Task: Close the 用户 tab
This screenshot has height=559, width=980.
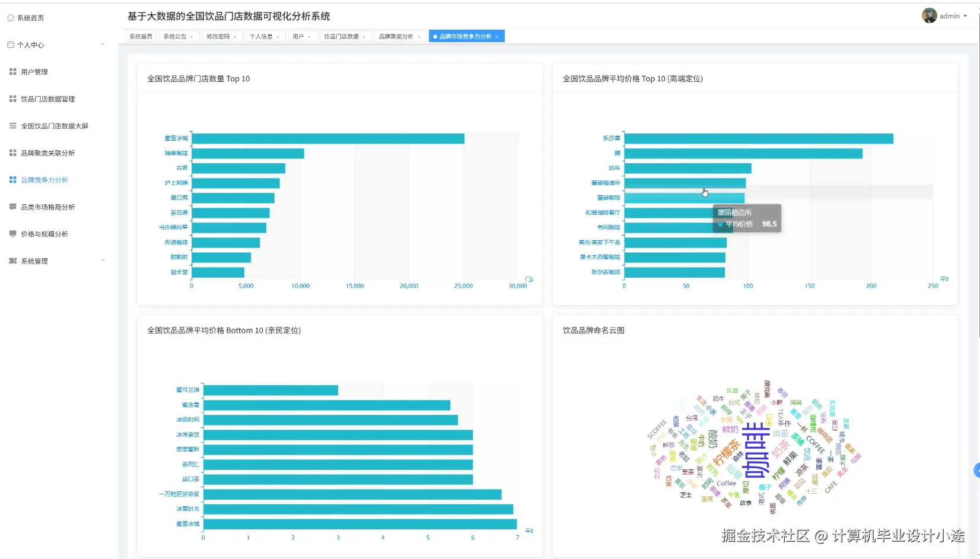Action: coord(309,37)
